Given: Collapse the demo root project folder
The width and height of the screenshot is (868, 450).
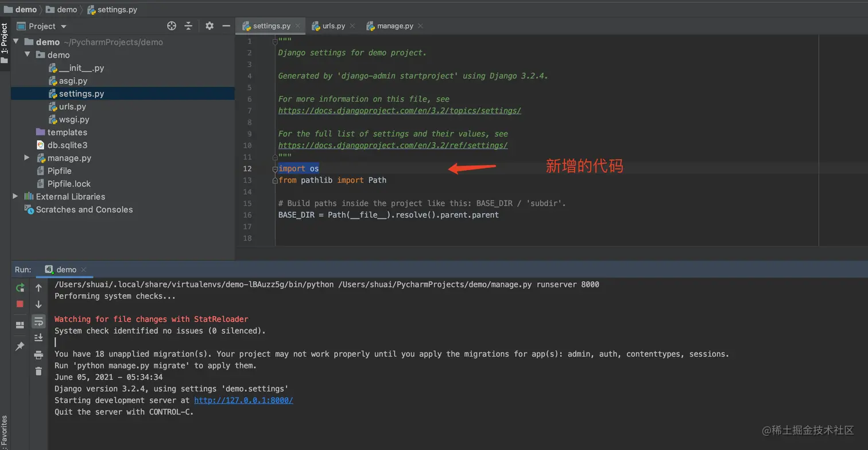Looking at the screenshot, I should pos(16,41).
